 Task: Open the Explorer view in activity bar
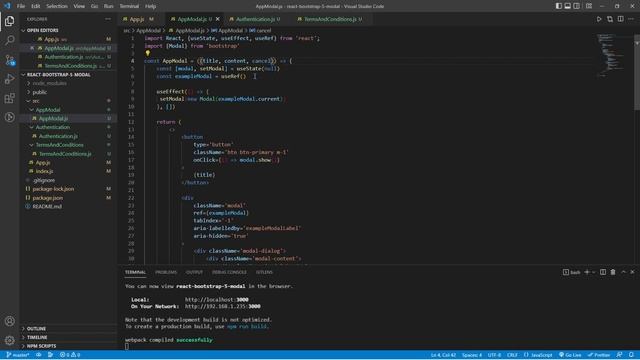9,21
